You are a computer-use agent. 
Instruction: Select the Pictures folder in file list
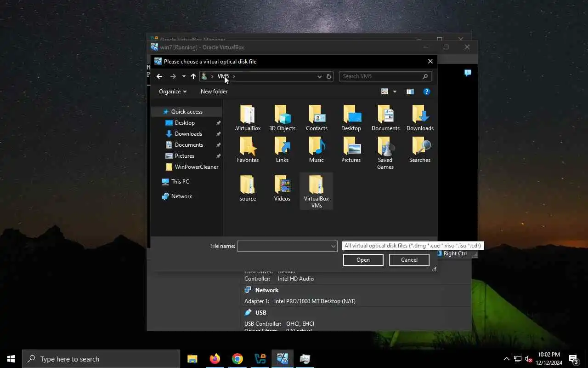point(351,150)
